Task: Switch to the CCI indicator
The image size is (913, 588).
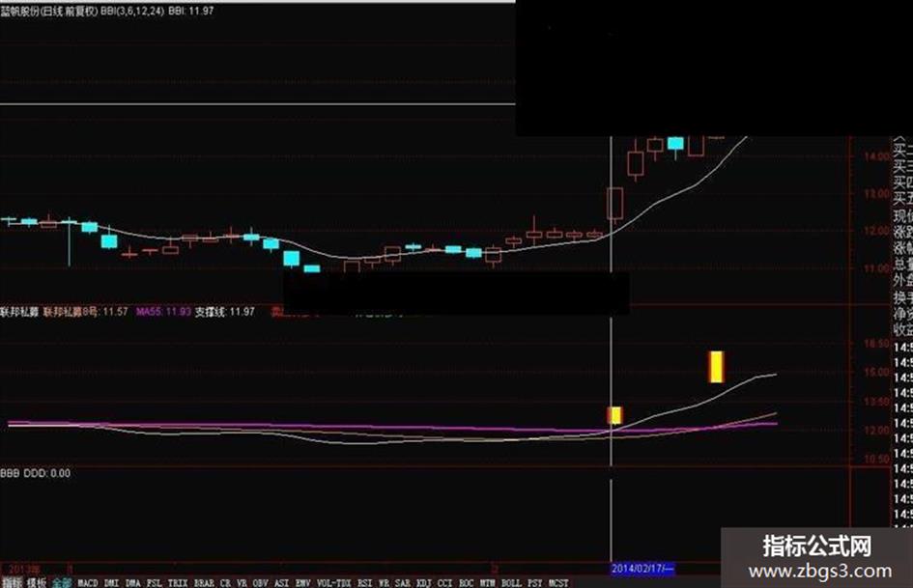Action: pos(444,583)
